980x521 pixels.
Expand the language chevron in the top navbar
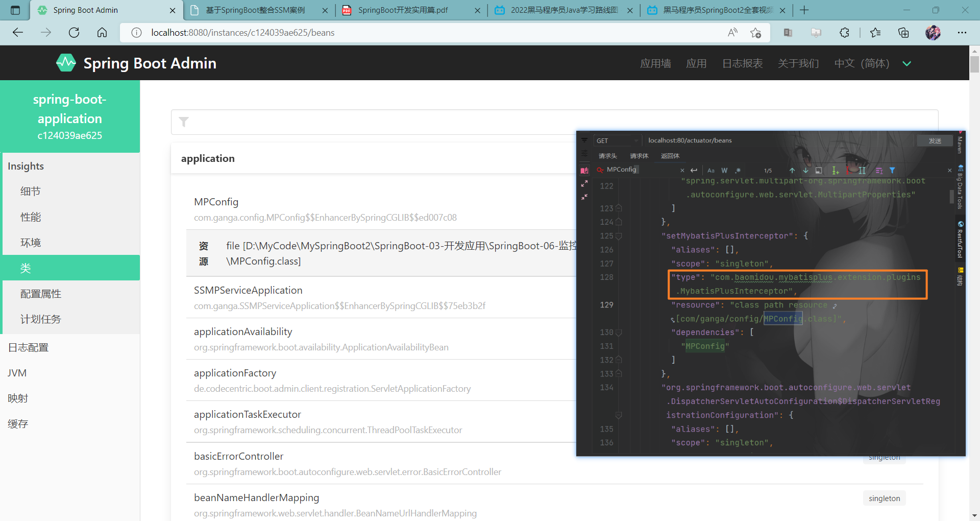coord(906,63)
